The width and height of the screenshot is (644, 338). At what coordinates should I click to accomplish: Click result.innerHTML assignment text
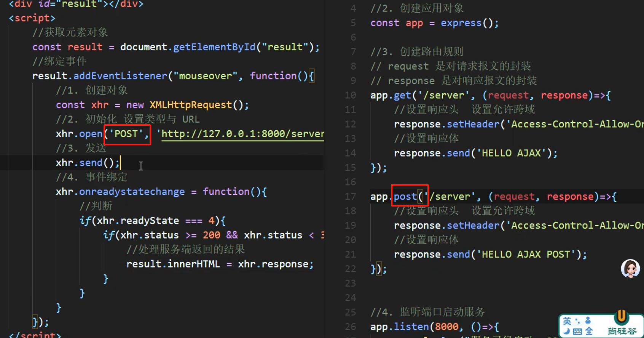[220, 264]
